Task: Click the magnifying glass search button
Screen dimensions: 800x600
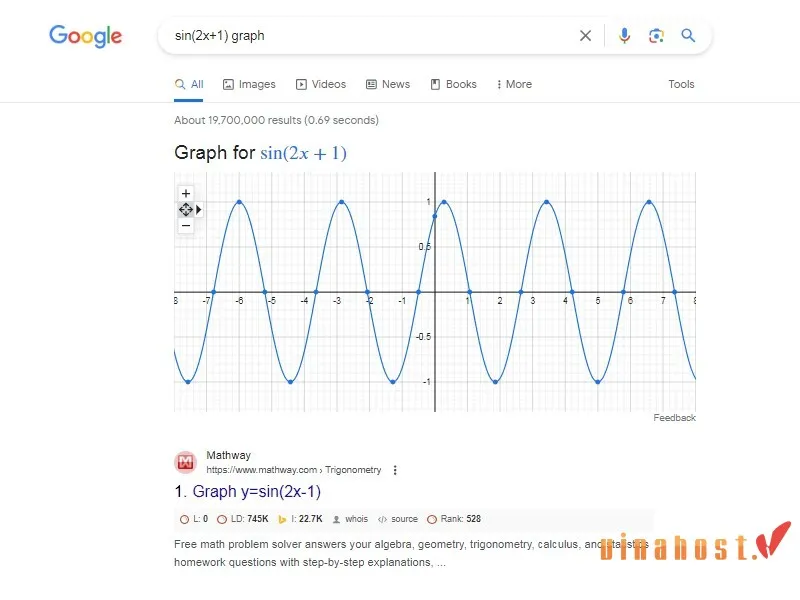Action: point(688,36)
